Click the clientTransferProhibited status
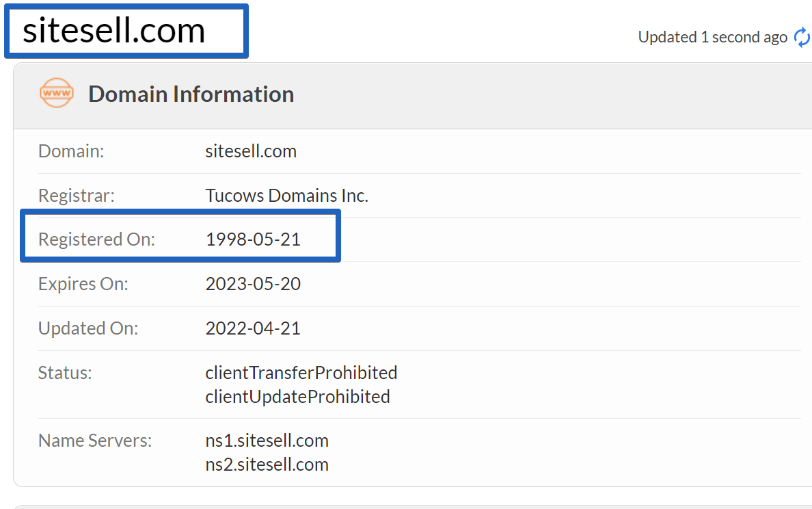 pos(301,373)
